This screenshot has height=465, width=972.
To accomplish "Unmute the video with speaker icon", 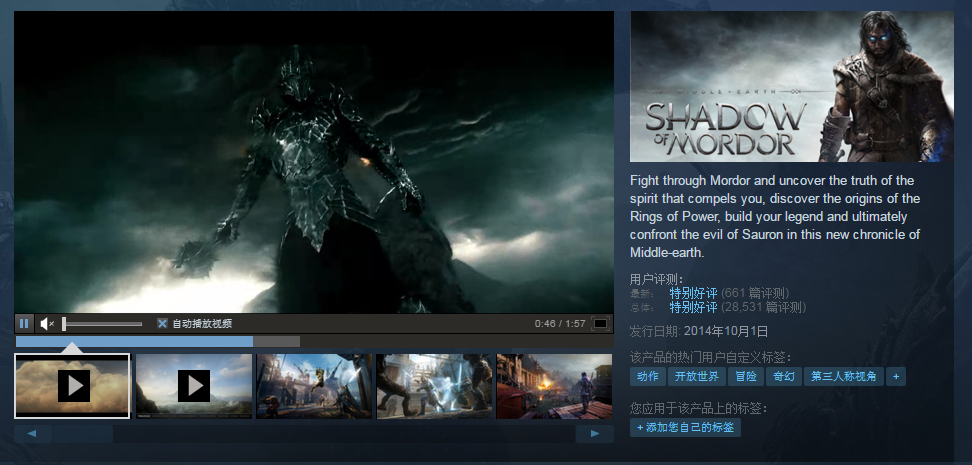I will [x=47, y=324].
